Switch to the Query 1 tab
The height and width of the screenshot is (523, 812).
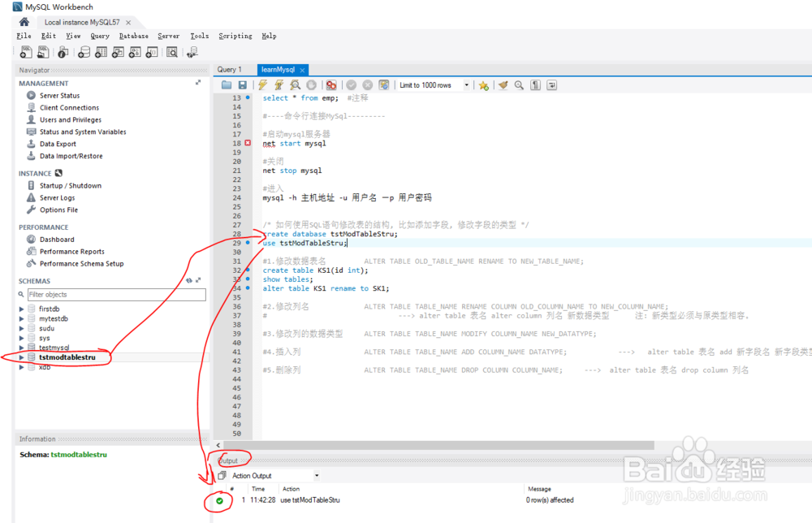pos(230,69)
